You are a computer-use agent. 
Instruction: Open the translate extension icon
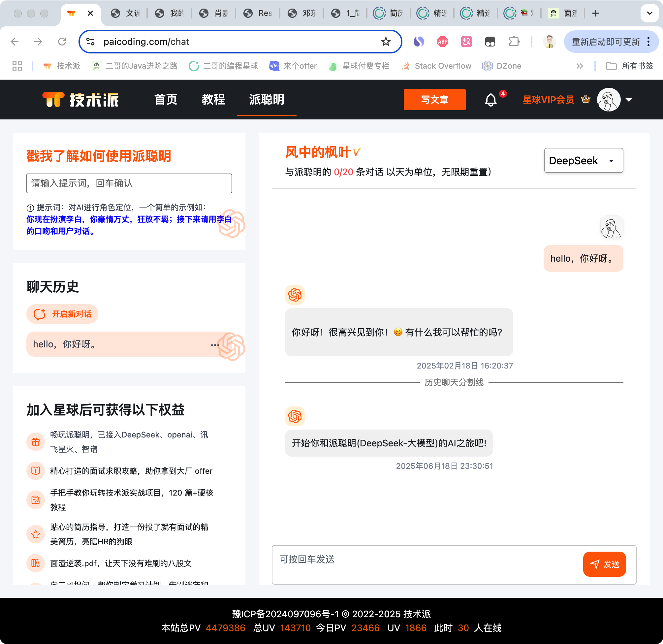[x=466, y=42]
